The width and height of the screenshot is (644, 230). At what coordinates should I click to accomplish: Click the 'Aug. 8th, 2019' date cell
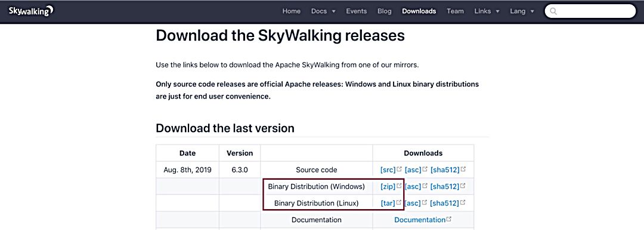click(187, 170)
